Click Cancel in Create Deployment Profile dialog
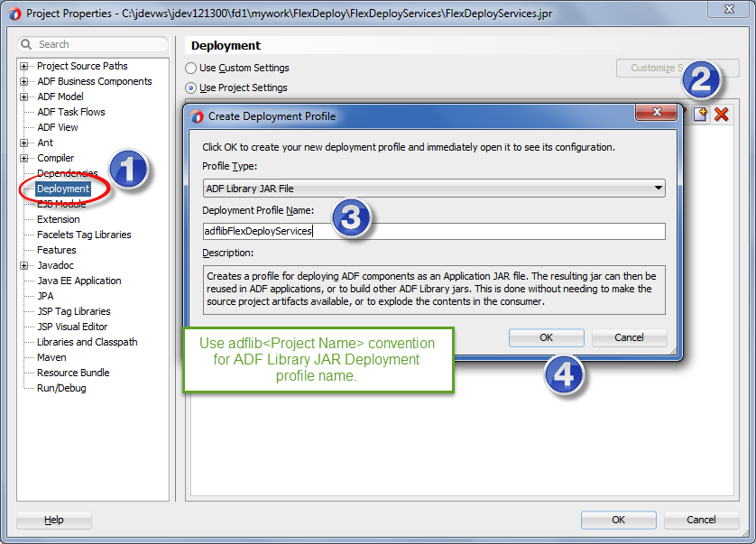Viewport: 756px width, 544px height. (x=629, y=337)
